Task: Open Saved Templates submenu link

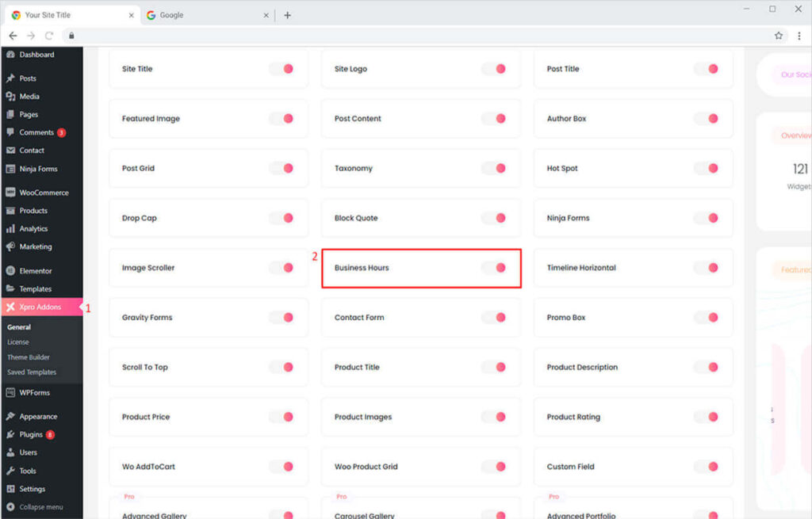Action: (x=32, y=372)
